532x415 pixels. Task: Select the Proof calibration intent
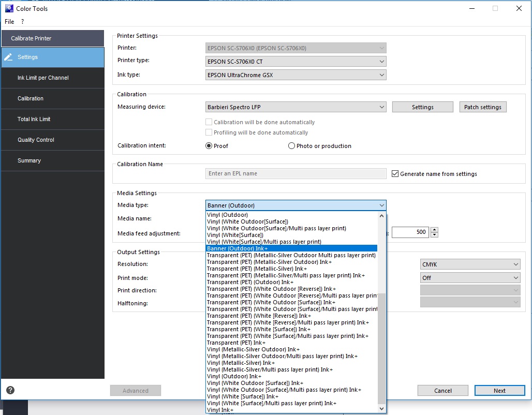tap(209, 146)
